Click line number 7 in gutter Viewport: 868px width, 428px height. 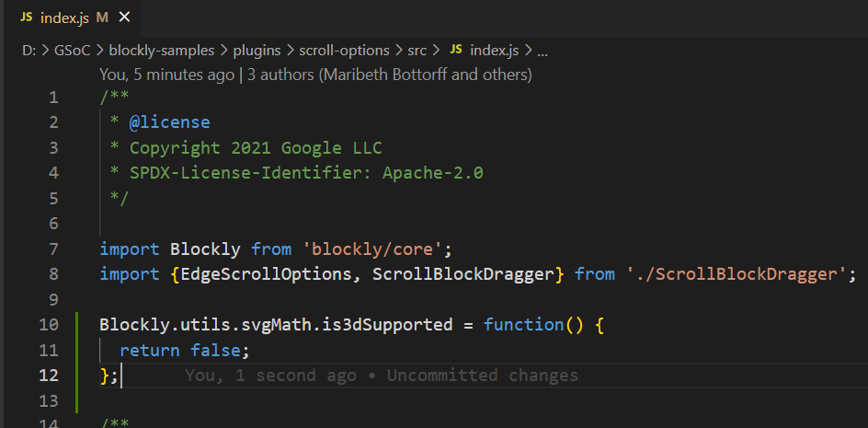(53, 249)
